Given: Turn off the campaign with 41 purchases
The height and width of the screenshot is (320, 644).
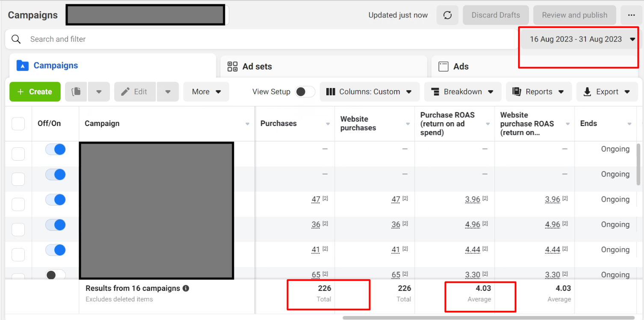Looking at the screenshot, I should point(56,250).
